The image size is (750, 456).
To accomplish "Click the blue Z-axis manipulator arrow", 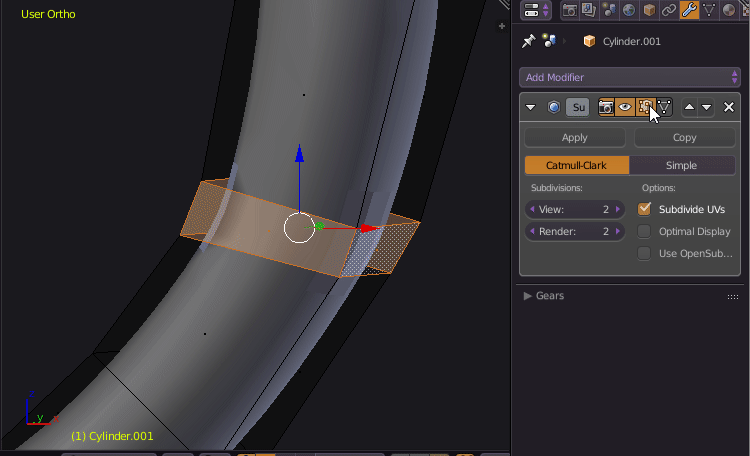I will coord(299,154).
